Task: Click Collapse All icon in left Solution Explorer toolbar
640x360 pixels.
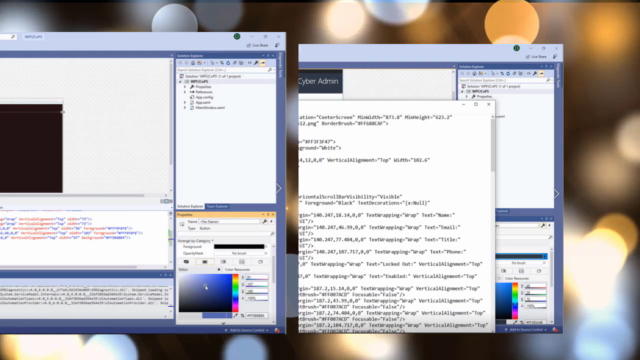Action: click(235, 63)
